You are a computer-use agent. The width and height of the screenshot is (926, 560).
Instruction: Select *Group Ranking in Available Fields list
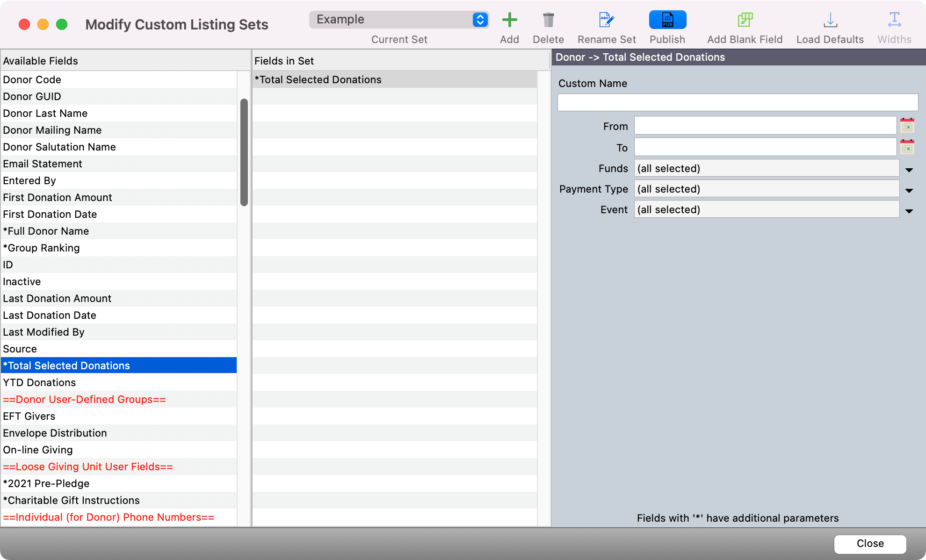41,248
